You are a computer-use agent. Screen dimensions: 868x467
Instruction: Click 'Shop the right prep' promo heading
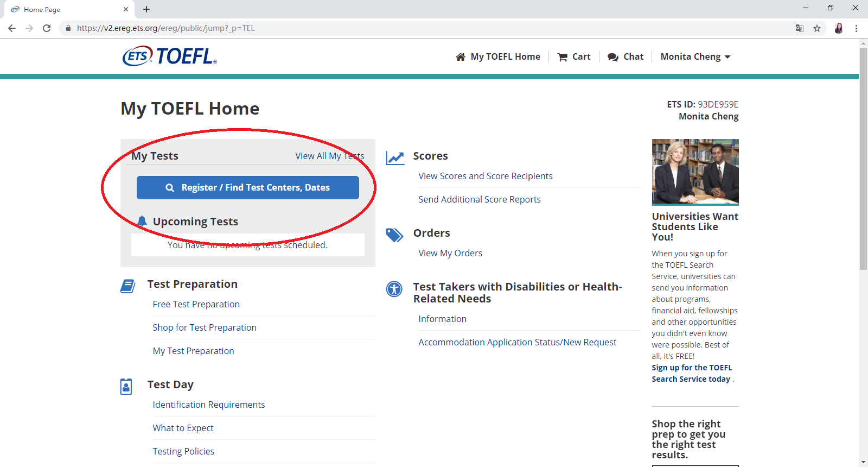(688, 439)
